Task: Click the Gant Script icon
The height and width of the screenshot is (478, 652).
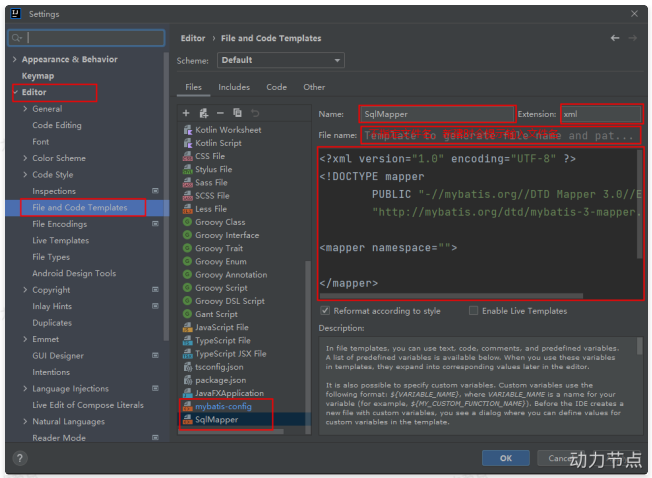Action: (x=188, y=314)
